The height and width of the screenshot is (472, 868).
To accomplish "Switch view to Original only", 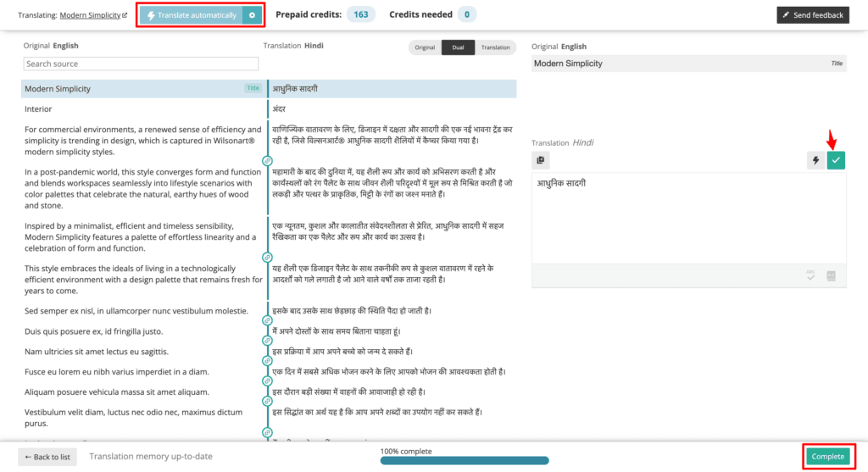I will [426, 47].
